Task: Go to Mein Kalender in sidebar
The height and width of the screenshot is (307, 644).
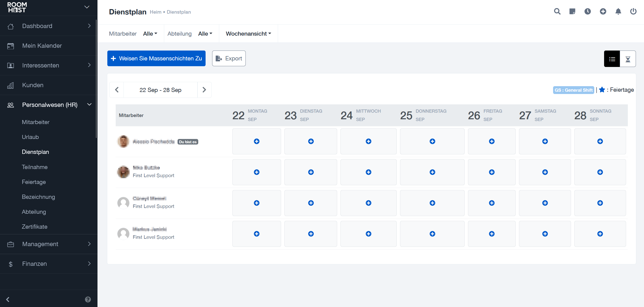Action: [42, 46]
